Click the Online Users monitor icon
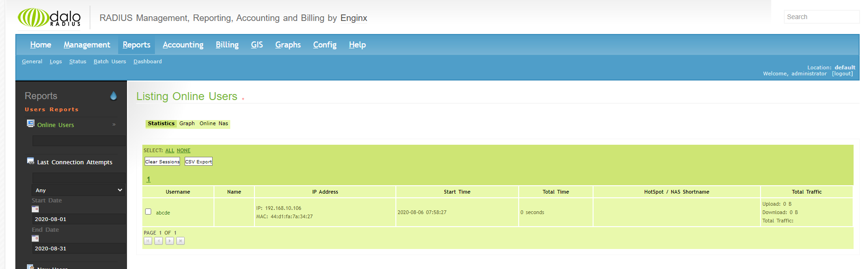Image resolution: width=868 pixels, height=269 pixels. point(31,123)
